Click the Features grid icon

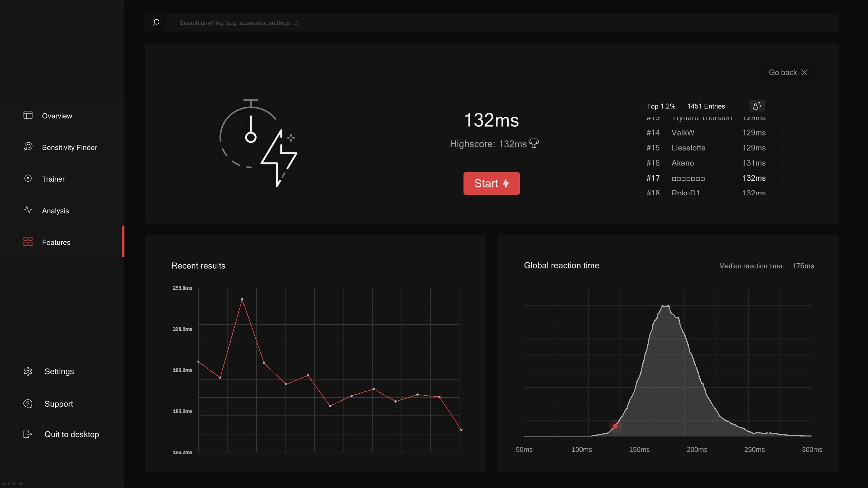(x=28, y=242)
